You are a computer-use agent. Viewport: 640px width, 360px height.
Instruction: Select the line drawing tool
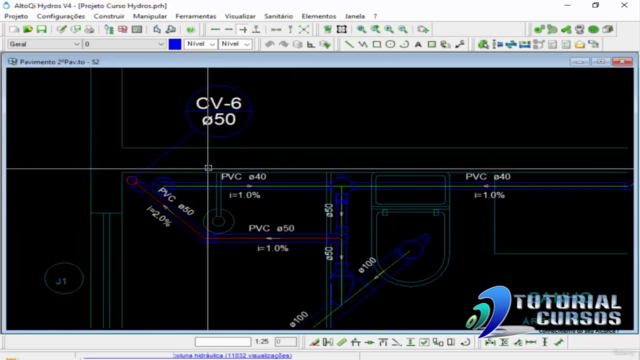point(349,44)
